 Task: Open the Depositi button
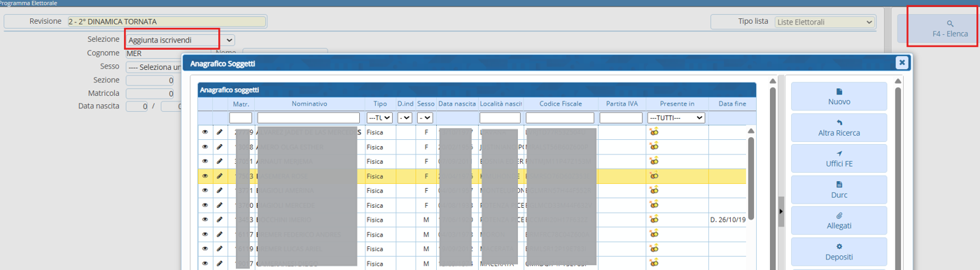839,252
